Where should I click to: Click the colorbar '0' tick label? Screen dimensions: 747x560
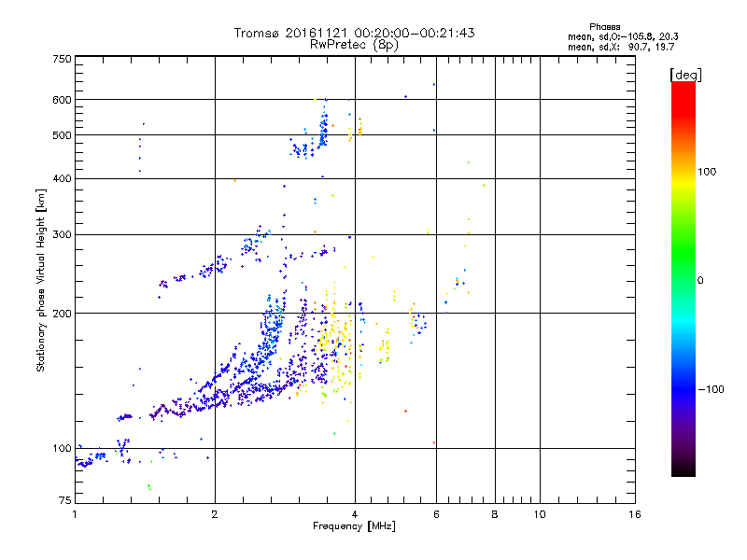[x=700, y=281]
